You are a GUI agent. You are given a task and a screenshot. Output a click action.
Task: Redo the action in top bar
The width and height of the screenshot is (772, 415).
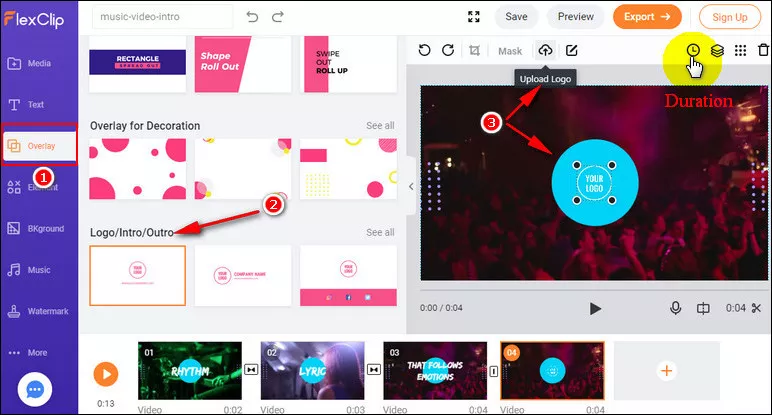click(278, 17)
